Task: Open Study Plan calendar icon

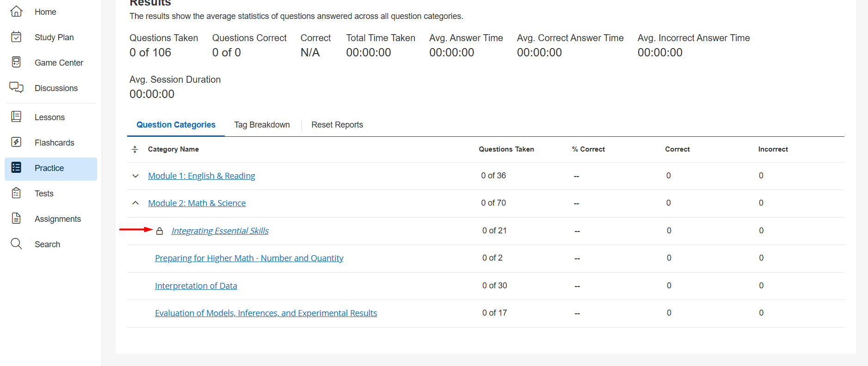Action: (16, 37)
